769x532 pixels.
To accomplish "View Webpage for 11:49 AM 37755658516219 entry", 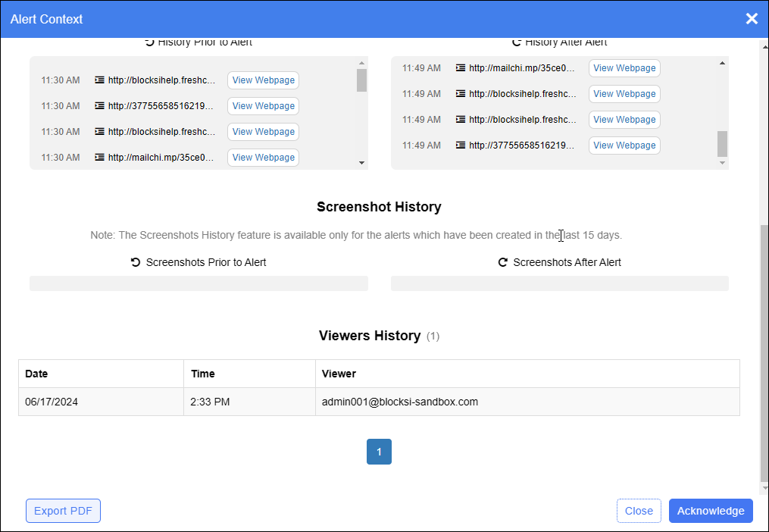I will (x=624, y=146).
